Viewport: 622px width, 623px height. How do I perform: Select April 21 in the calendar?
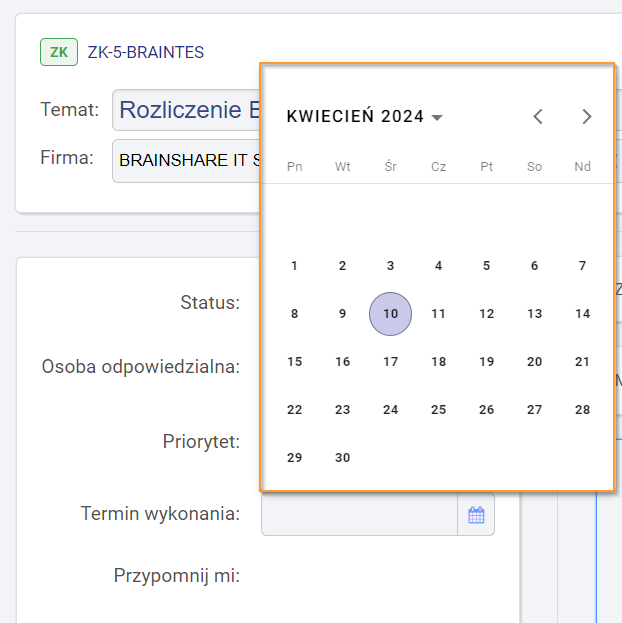(582, 362)
